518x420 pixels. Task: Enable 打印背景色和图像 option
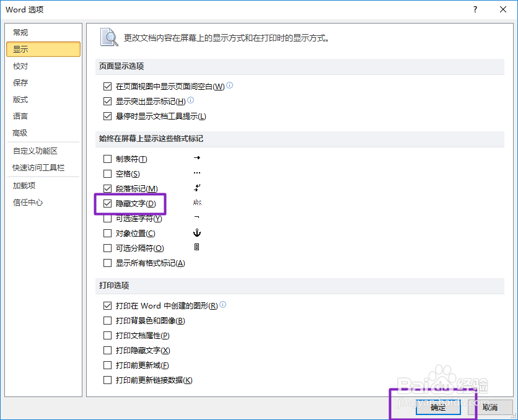tap(107, 321)
